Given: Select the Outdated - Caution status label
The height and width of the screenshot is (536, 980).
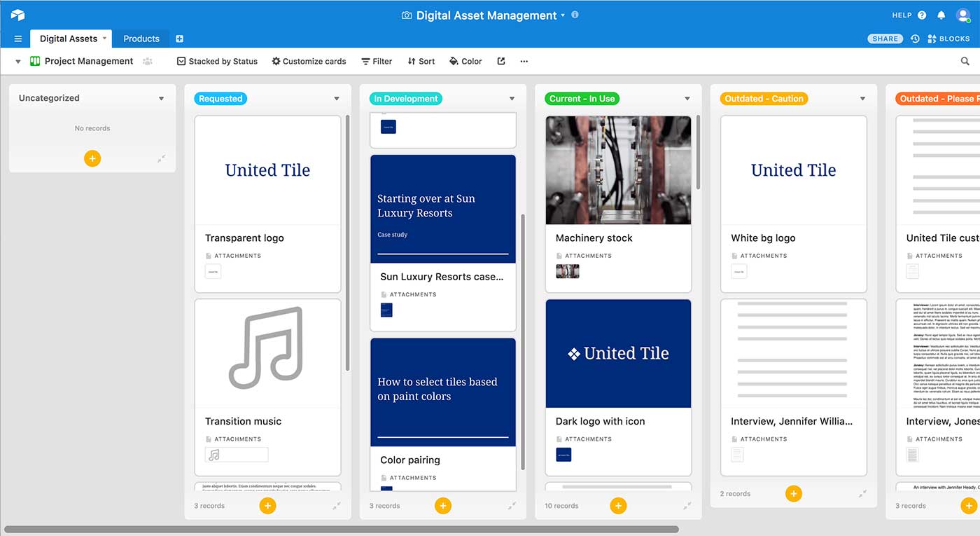Looking at the screenshot, I should [x=764, y=99].
